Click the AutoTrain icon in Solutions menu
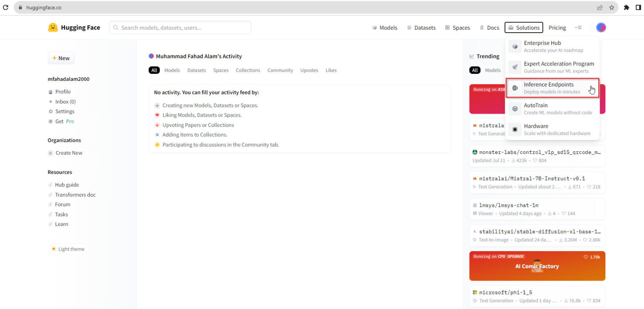The image size is (644, 309). coord(515,109)
